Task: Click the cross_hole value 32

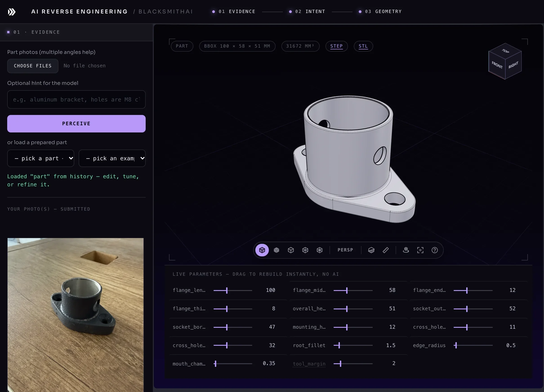Action: click(x=272, y=345)
